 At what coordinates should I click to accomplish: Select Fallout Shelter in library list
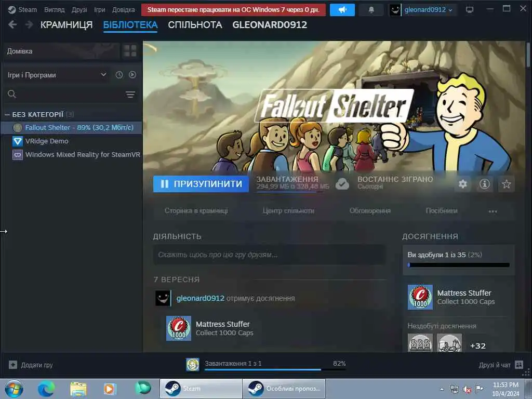pos(72,128)
